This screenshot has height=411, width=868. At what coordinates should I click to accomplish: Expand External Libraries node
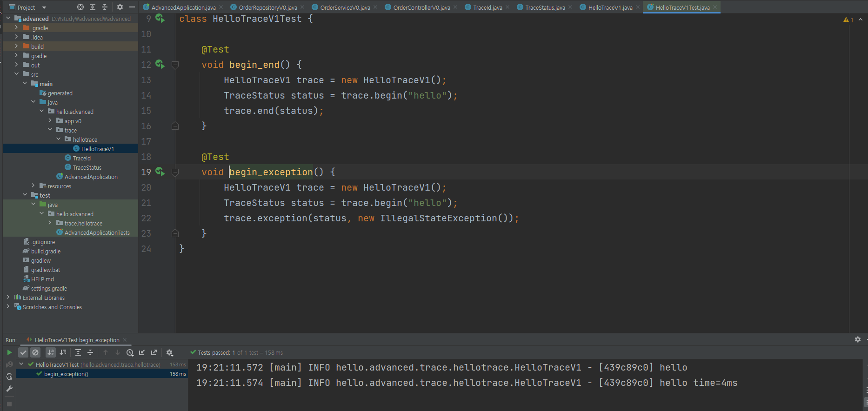click(8, 298)
